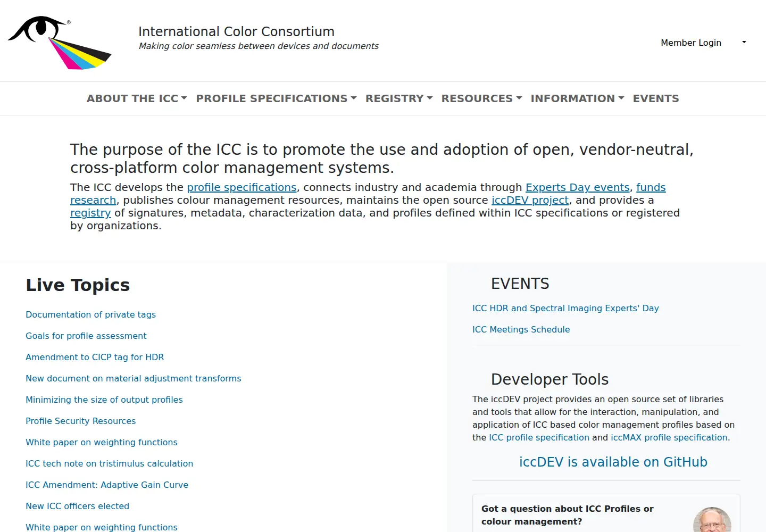
Task: Go to iccDEV is available on GitHub
Action: pos(613,462)
